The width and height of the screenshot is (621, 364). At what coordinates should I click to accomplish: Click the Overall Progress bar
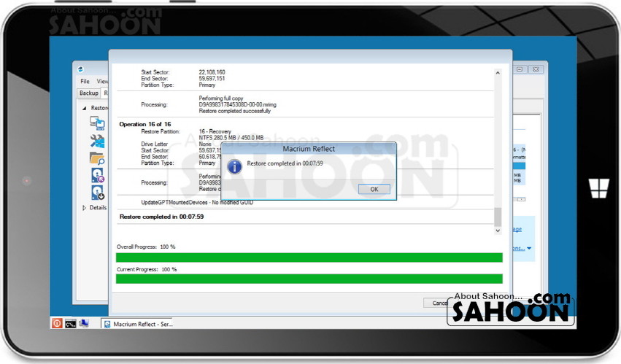309,257
